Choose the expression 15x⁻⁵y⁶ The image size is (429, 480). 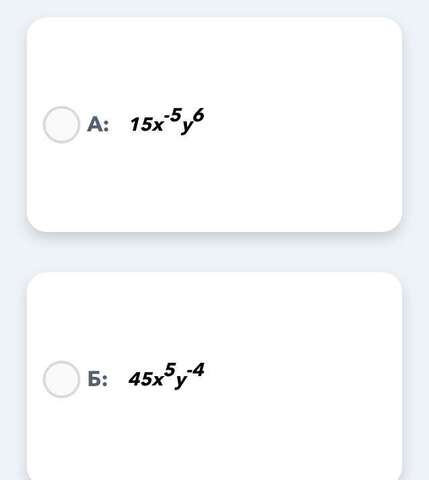tap(167, 122)
